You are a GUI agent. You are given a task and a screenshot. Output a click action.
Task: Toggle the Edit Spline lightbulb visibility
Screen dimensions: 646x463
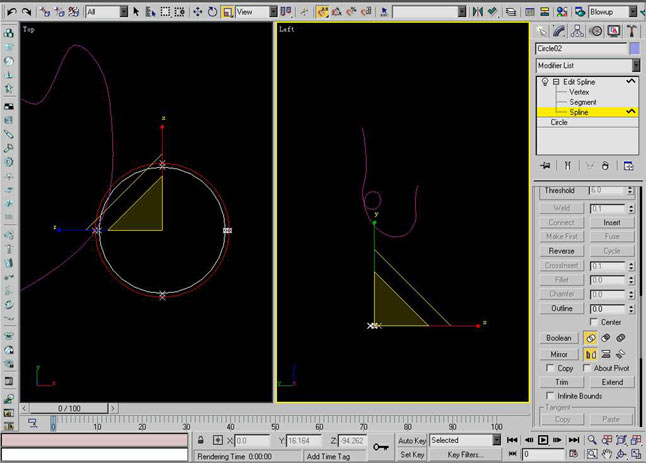[545, 82]
